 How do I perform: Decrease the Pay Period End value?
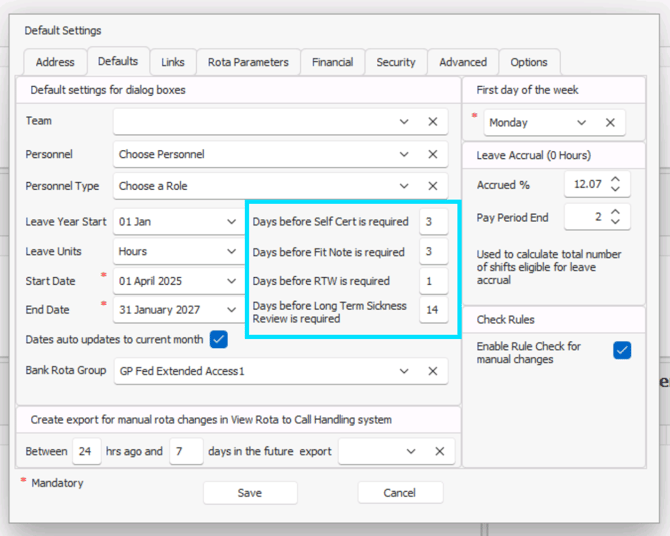615,222
